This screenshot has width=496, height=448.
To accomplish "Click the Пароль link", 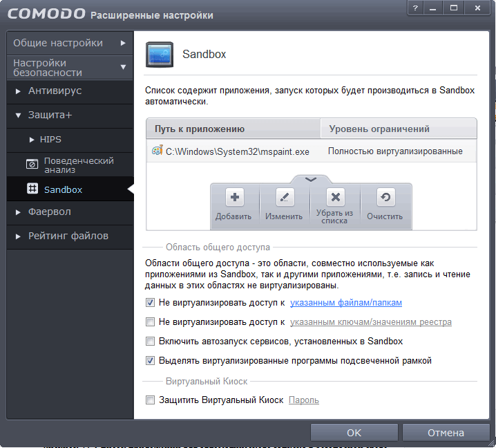I will 304,400.
